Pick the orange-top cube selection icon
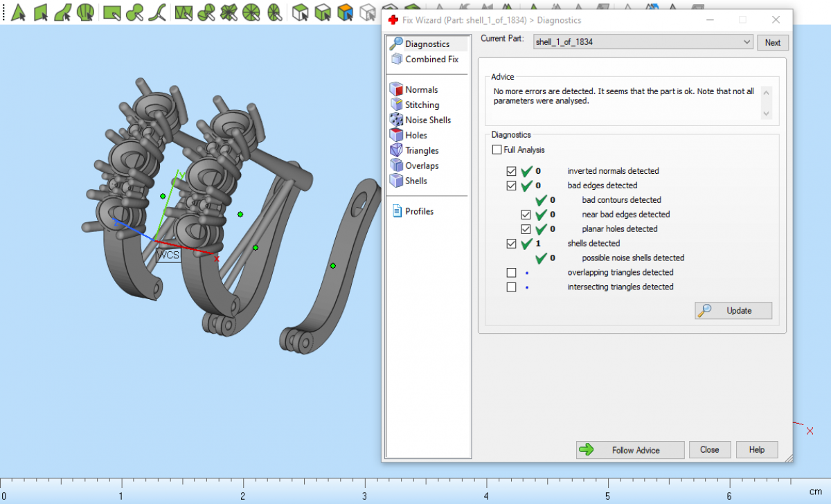 pos(345,12)
